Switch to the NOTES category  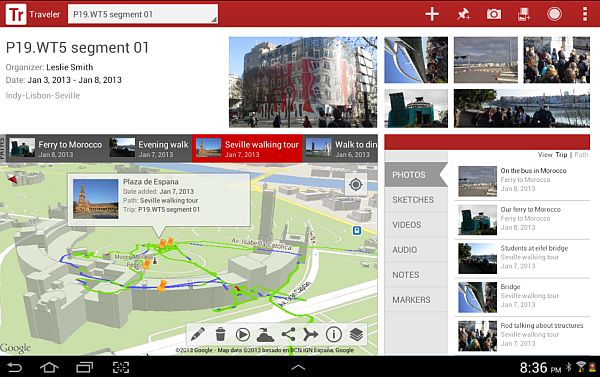[x=416, y=275]
